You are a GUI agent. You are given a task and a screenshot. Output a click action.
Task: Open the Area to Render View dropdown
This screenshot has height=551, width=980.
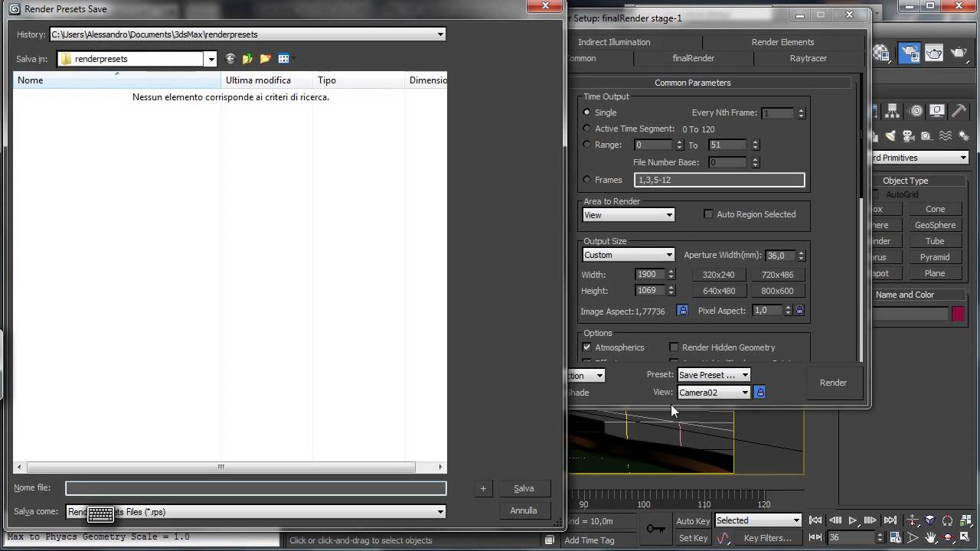628,215
